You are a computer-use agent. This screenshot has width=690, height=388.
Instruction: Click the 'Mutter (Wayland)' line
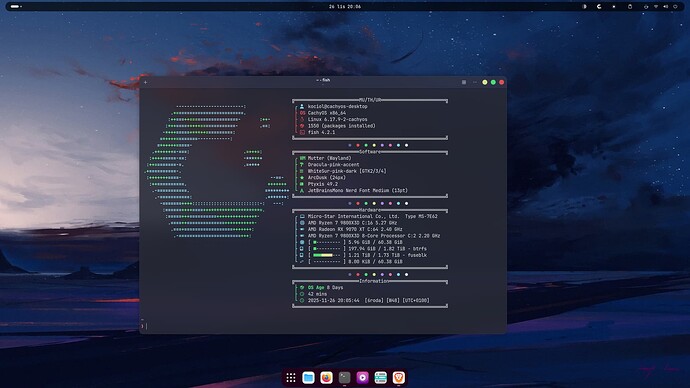pyautogui.click(x=330, y=158)
